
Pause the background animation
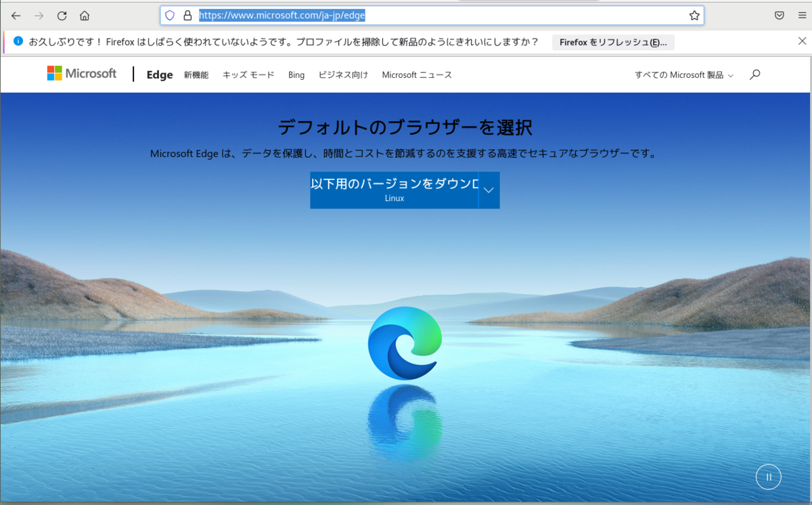tap(769, 477)
